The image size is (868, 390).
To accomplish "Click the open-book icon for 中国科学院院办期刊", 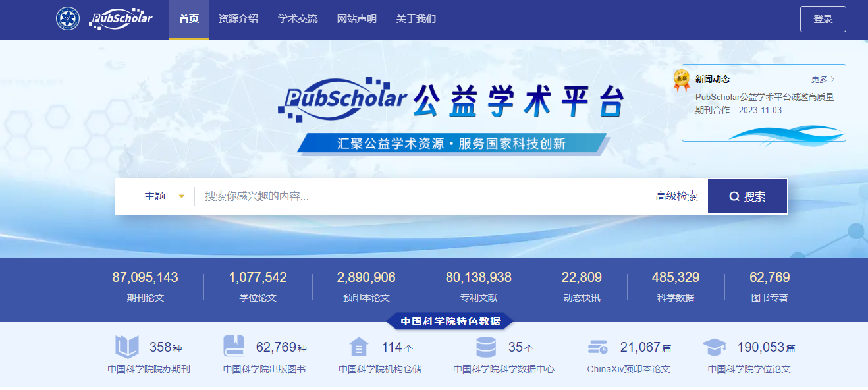I will point(127,347).
